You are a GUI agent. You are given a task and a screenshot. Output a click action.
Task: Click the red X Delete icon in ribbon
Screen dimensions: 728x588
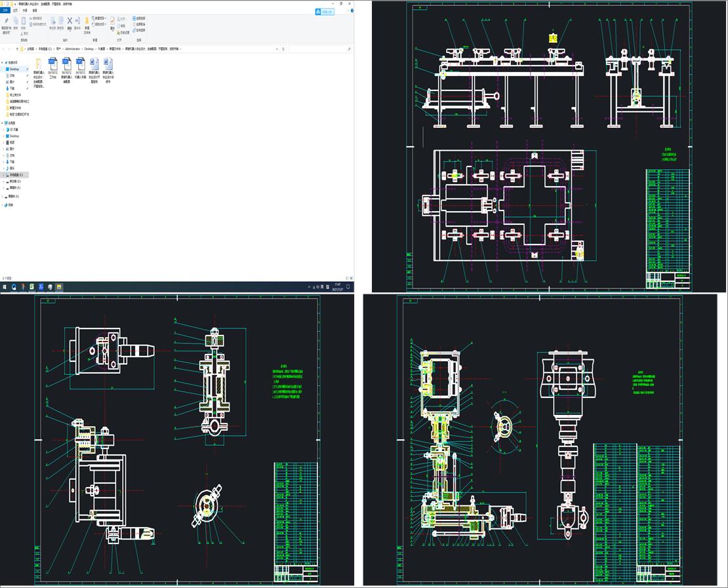coord(70,21)
